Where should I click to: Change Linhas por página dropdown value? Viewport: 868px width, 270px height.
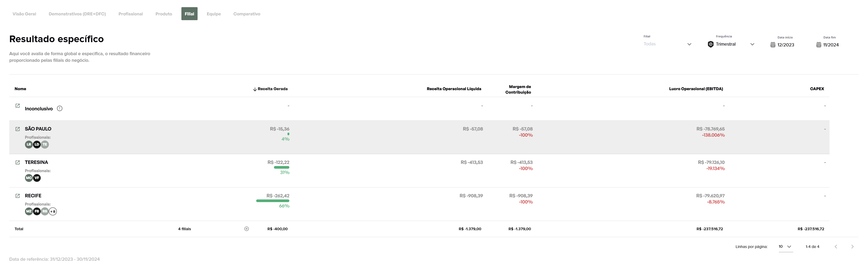tap(785, 247)
